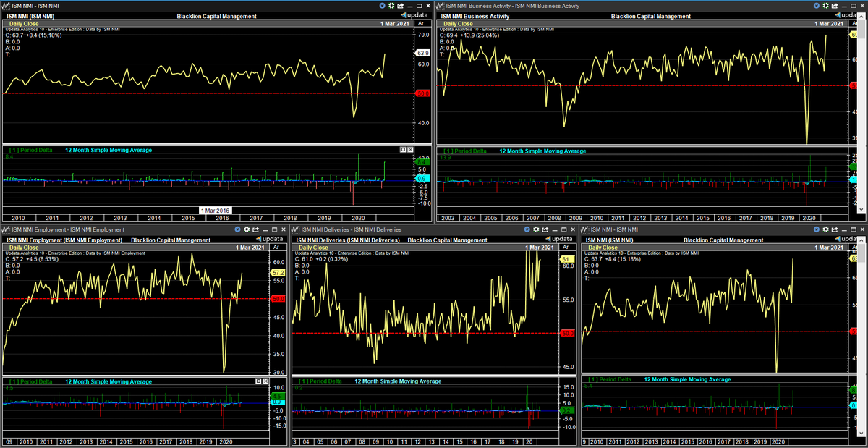Click 2016 on top-left ISM NMI time axis
Screen dimensions: 868x448
point(222,217)
